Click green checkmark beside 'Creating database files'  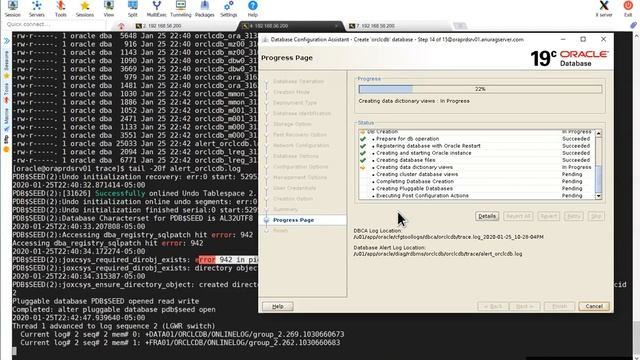point(362,160)
